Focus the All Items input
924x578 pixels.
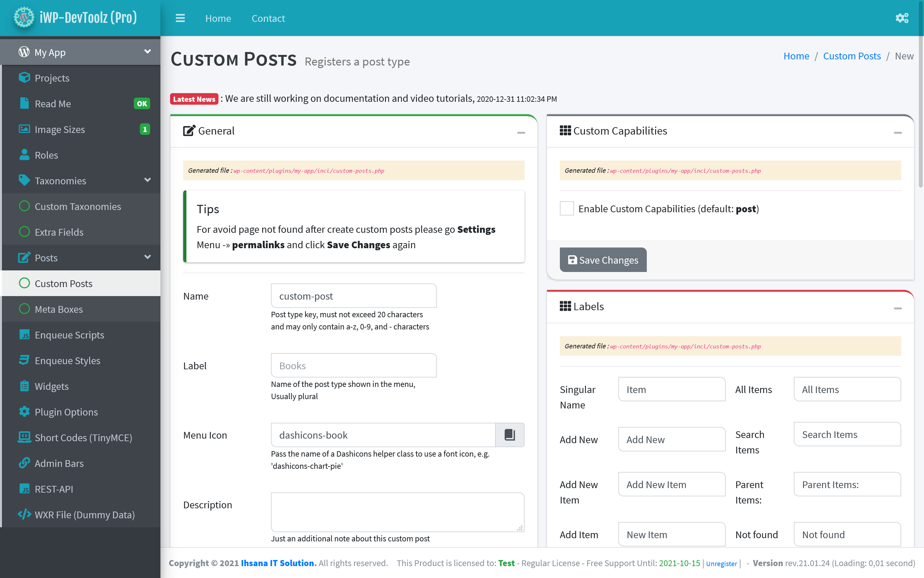click(x=847, y=389)
